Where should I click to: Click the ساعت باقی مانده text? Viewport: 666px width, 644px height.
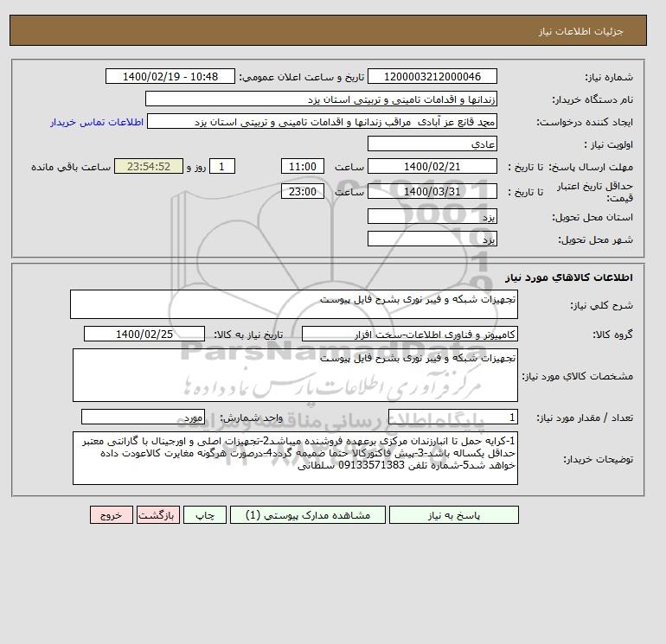point(71,167)
